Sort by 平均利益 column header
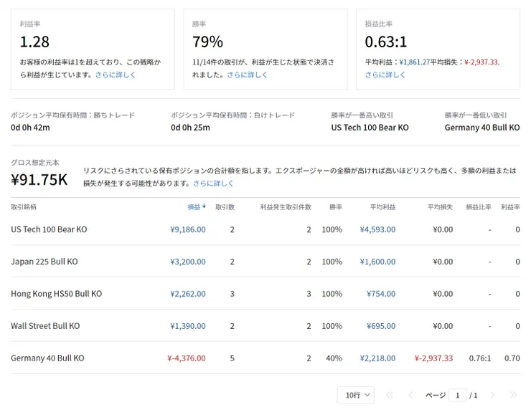531x420 pixels. (x=382, y=207)
